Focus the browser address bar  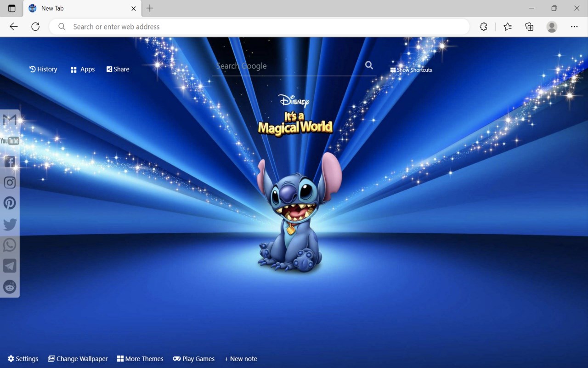point(260,27)
